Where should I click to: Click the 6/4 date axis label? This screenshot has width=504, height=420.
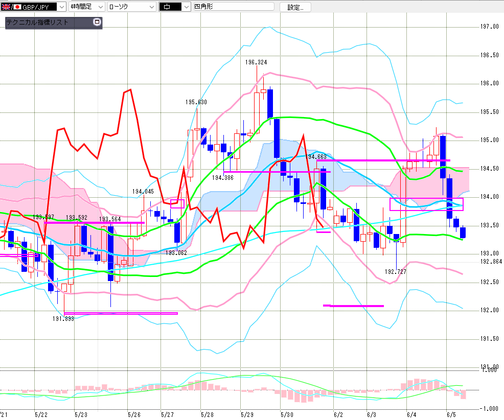coord(411,414)
